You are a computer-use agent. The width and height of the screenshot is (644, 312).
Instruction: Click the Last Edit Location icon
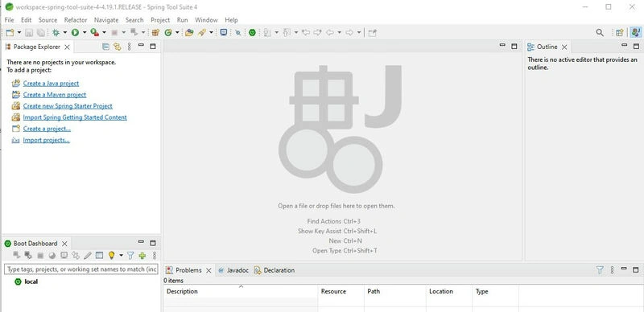coord(306,32)
